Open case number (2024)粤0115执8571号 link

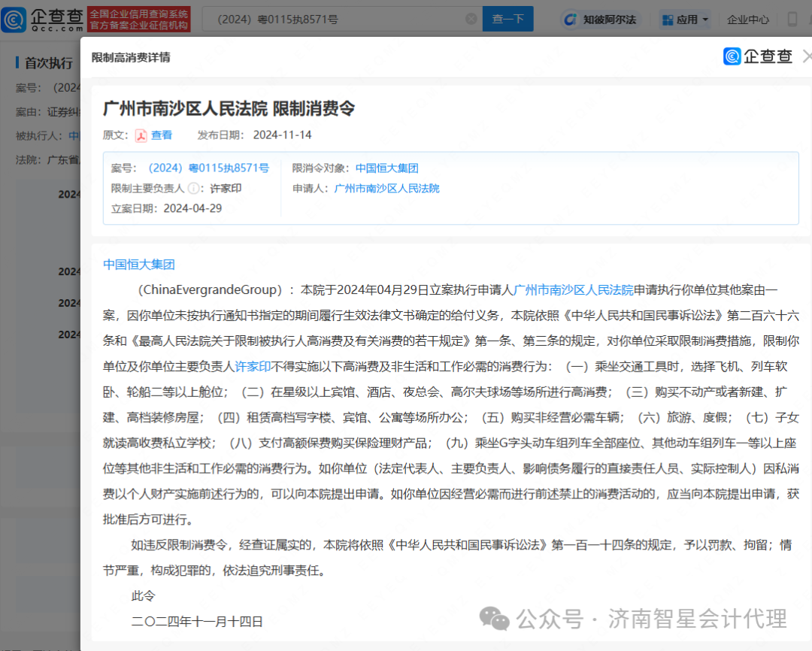[209, 168]
